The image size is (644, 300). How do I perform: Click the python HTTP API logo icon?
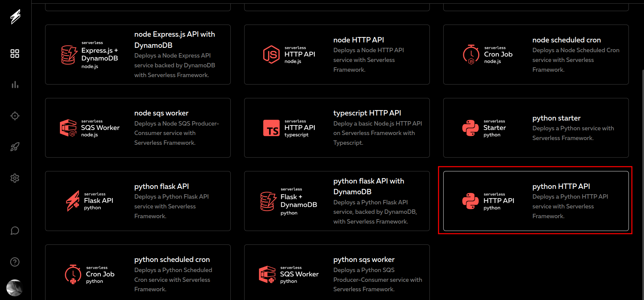point(471,201)
